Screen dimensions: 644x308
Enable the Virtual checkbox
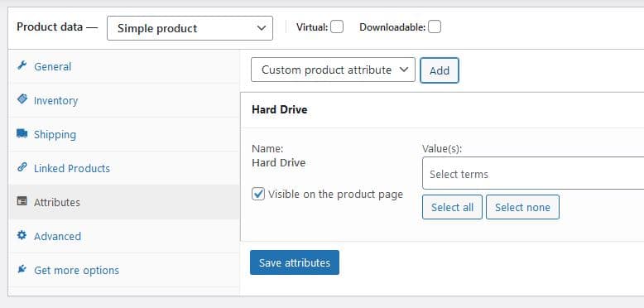[337, 27]
